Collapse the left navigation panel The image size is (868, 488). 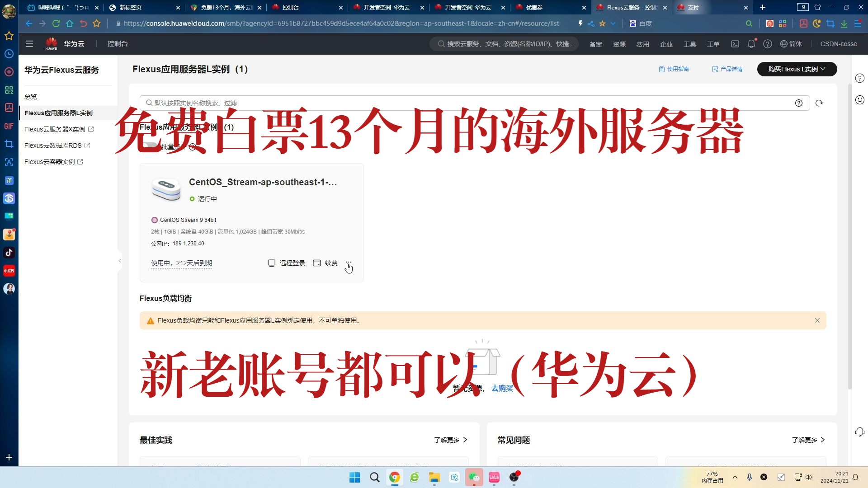(x=120, y=261)
